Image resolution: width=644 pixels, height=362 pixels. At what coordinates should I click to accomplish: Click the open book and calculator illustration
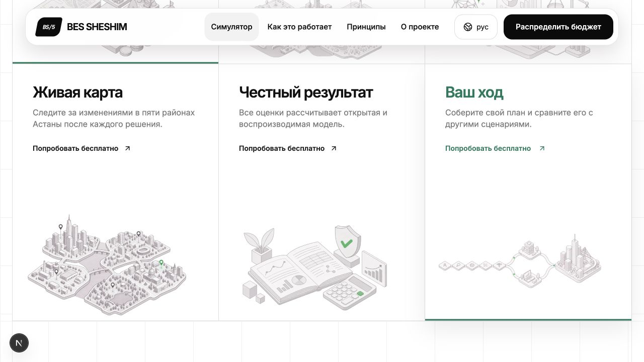coord(315,267)
